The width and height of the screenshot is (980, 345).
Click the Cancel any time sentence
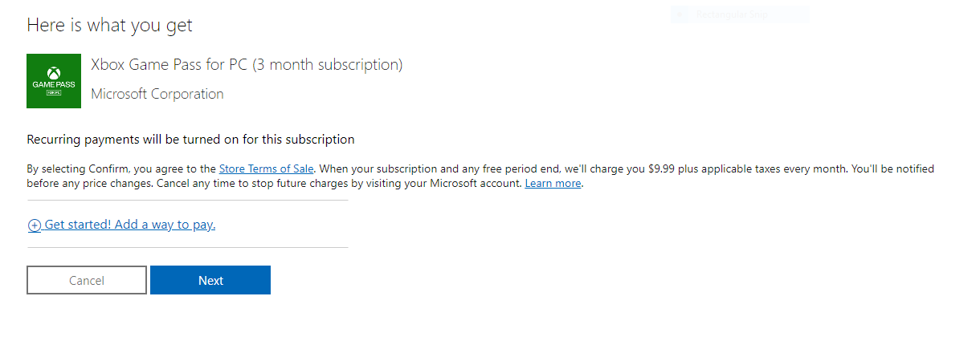[x=339, y=184]
